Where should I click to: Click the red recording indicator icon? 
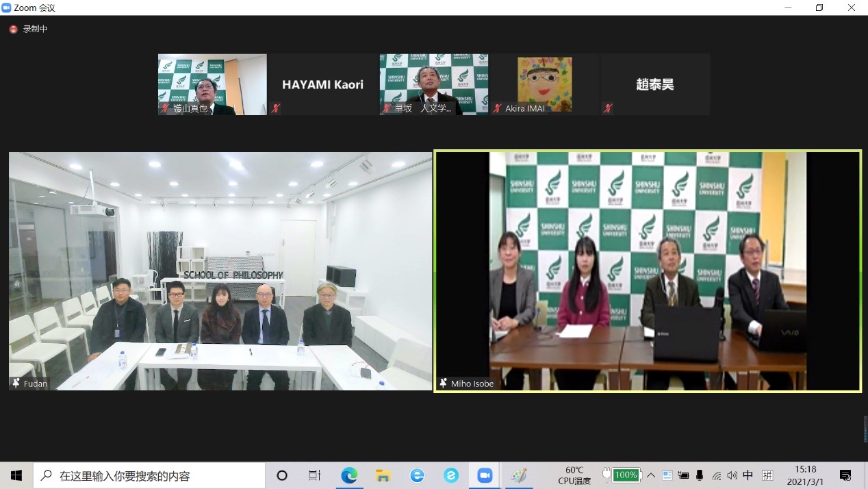(13, 29)
